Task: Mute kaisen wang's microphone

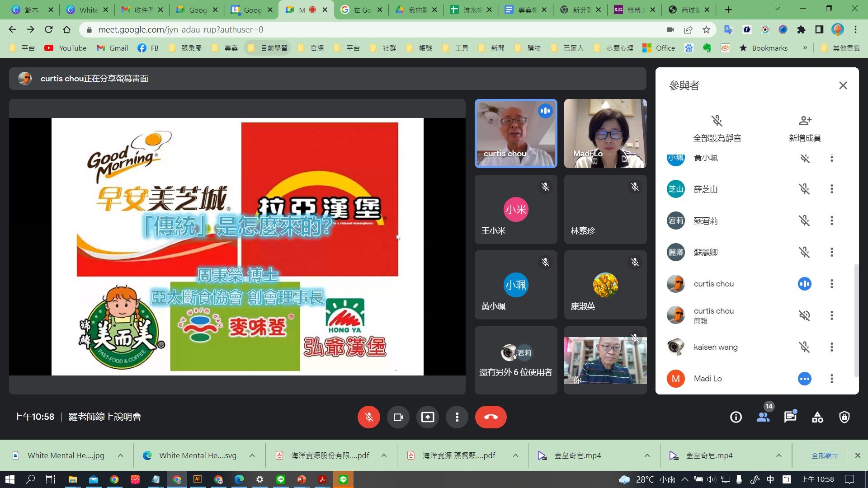Action: tap(804, 347)
